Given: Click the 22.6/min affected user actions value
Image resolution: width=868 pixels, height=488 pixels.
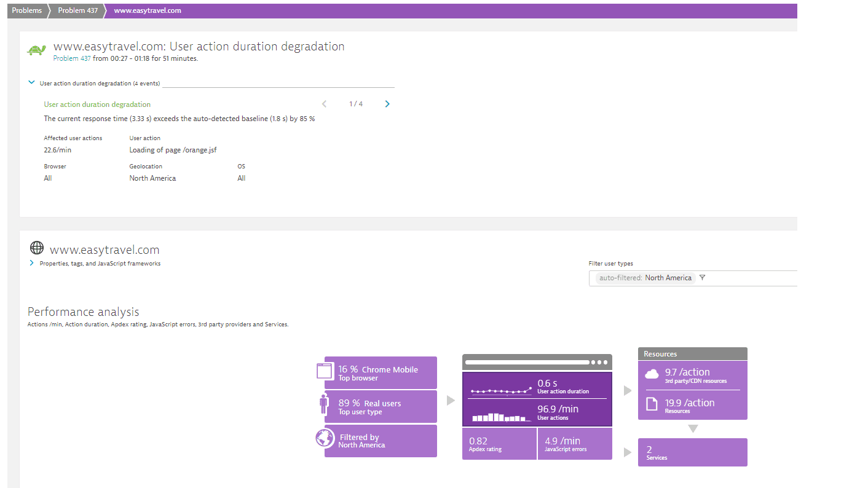Looking at the screenshot, I should (58, 150).
